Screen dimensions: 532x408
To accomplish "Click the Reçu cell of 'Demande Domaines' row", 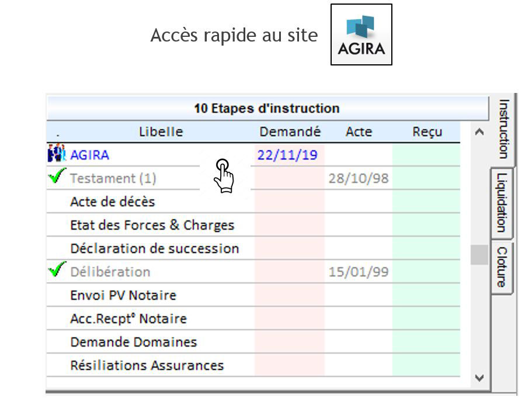I will pos(426,342).
